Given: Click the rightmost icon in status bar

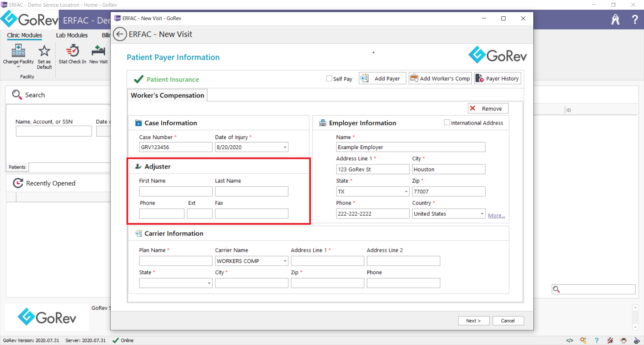Looking at the screenshot, I should point(637,340).
